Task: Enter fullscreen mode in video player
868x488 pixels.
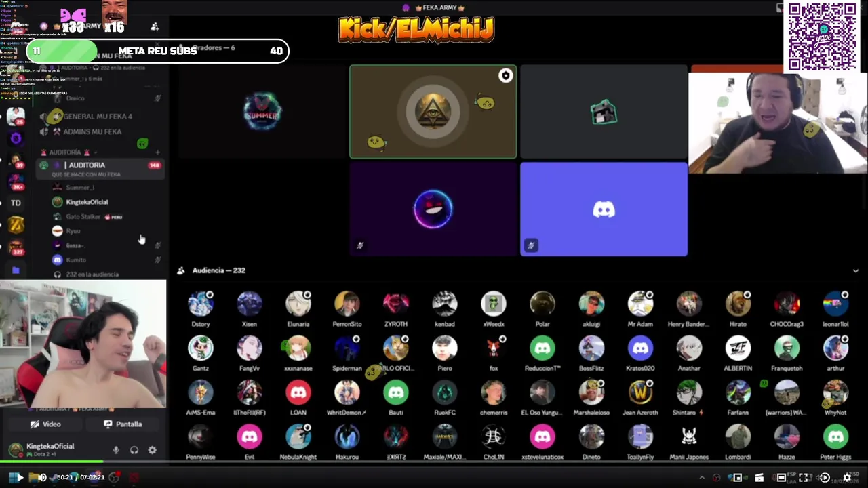Action: [x=803, y=477]
